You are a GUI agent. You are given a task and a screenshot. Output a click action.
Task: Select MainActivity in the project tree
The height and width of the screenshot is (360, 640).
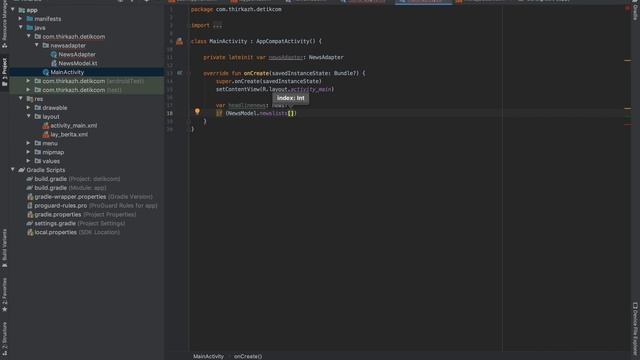(67, 72)
